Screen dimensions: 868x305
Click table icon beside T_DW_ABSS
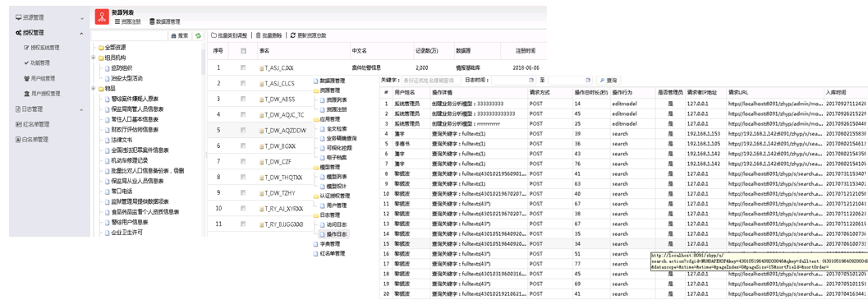(x=261, y=99)
